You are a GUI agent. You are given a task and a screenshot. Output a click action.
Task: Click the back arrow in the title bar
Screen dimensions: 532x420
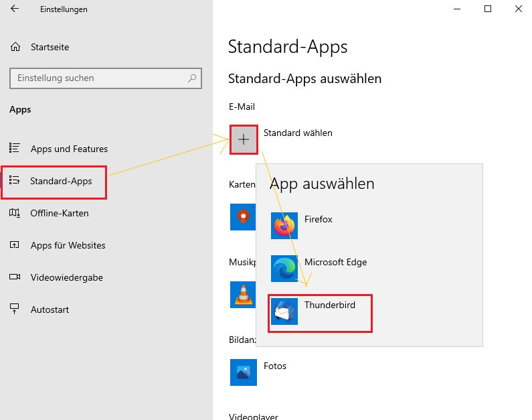click(15, 9)
